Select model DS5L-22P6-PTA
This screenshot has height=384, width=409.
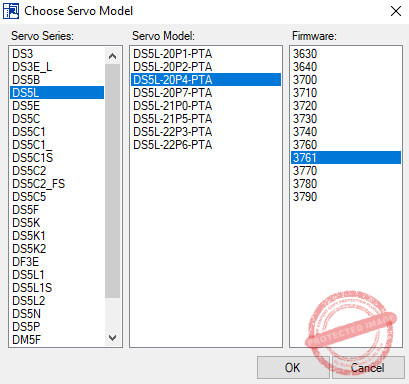click(206, 145)
